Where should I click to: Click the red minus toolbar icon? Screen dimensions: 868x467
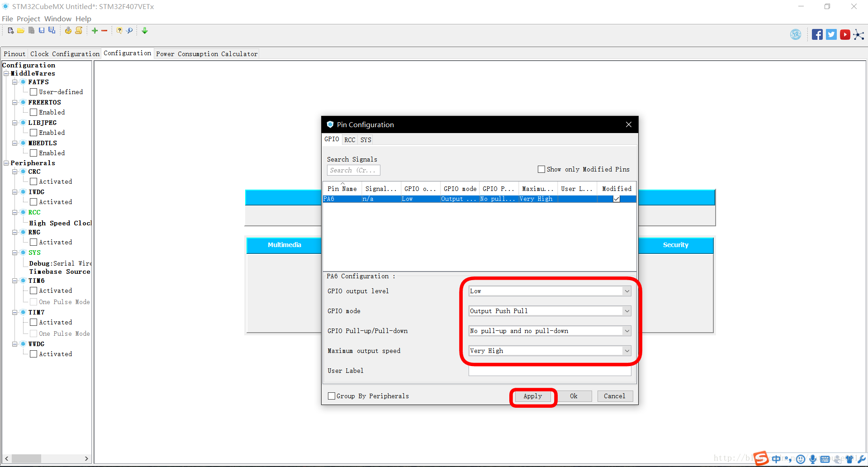104,30
